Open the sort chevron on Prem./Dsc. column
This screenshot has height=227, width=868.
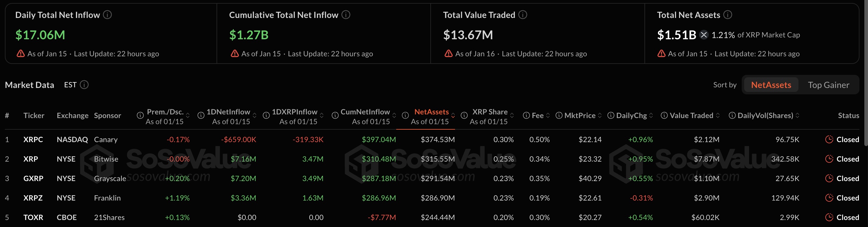(x=188, y=115)
